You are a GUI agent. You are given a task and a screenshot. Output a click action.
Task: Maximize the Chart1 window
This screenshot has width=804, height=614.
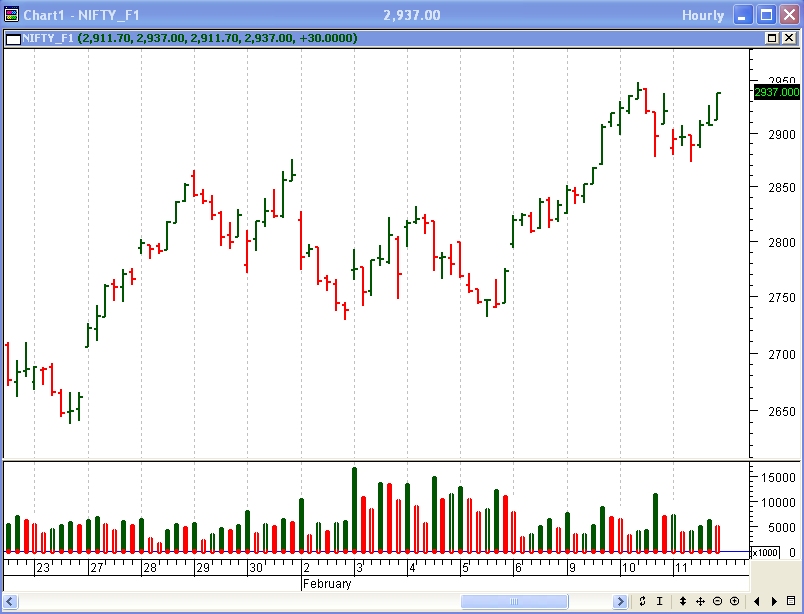766,15
